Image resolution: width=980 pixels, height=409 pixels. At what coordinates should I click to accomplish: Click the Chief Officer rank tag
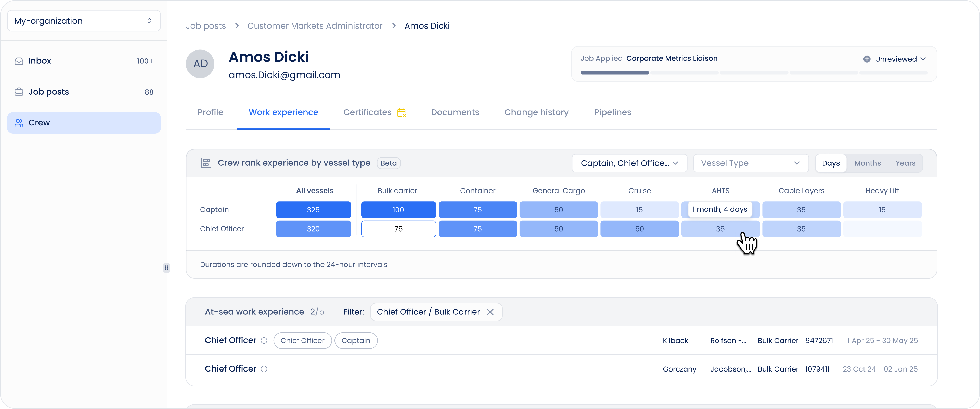[302, 340]
